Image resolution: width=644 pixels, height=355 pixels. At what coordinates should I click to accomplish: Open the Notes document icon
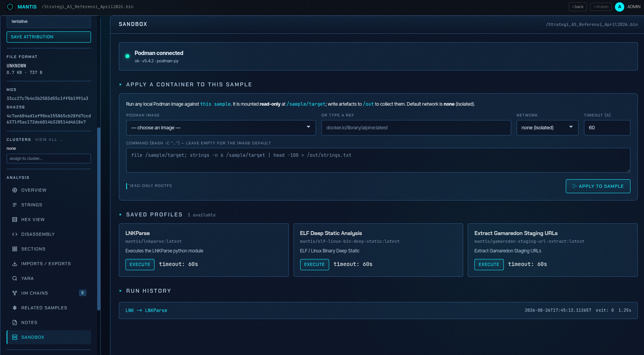point(15,322)
